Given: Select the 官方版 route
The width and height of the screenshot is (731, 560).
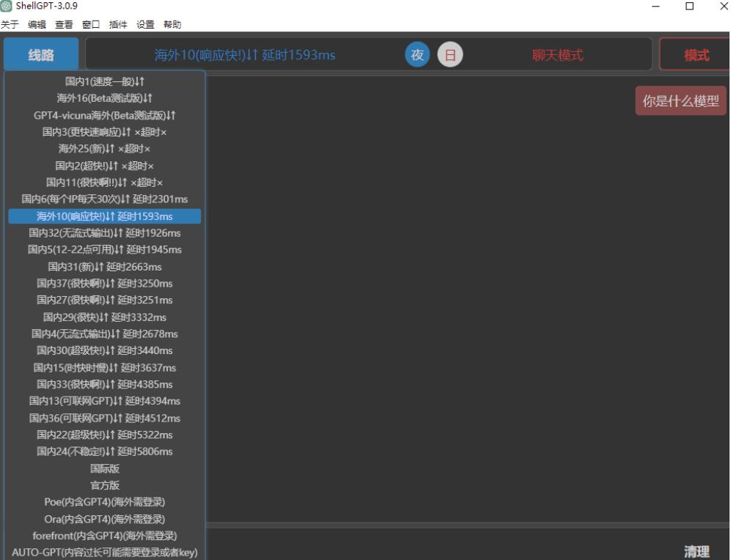Looking at the screenshot, I should [x=104, y=485].
